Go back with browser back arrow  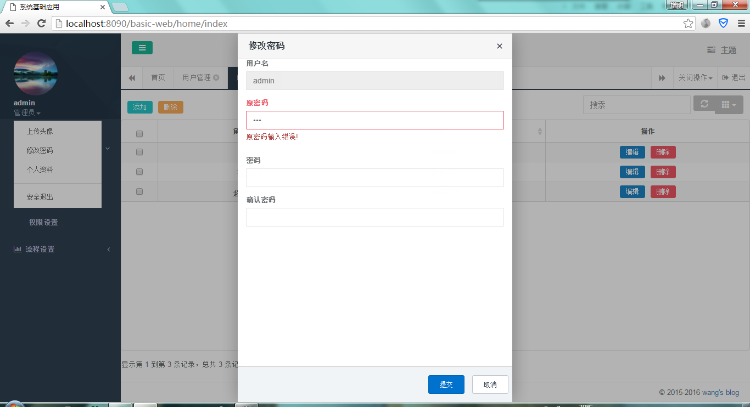[x=10, y=23]
